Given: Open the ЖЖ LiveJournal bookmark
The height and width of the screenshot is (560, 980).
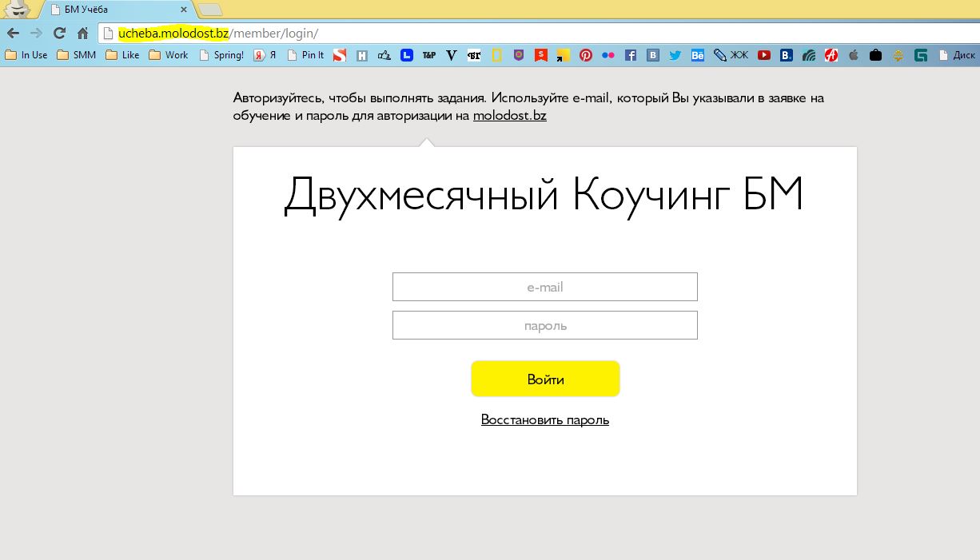Looking at the screenshot, I should click(732, 55).
